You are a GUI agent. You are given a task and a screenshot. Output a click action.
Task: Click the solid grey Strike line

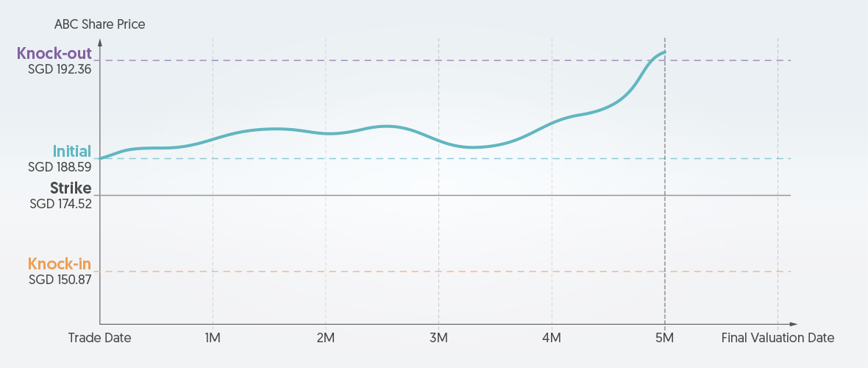(441, 195)
